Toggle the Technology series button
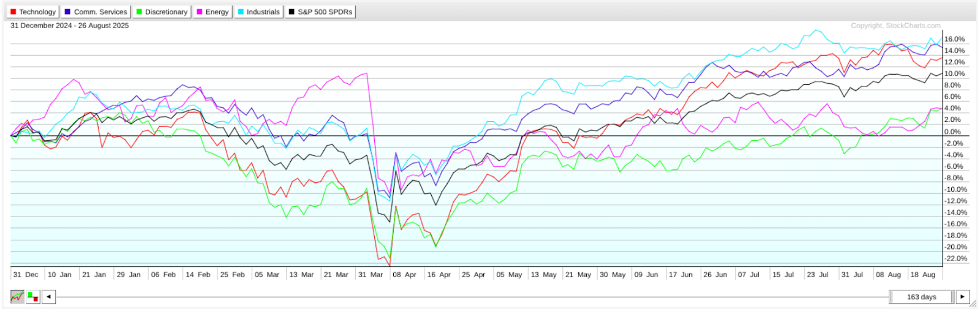Screen dimensions: 980x309 33,12
